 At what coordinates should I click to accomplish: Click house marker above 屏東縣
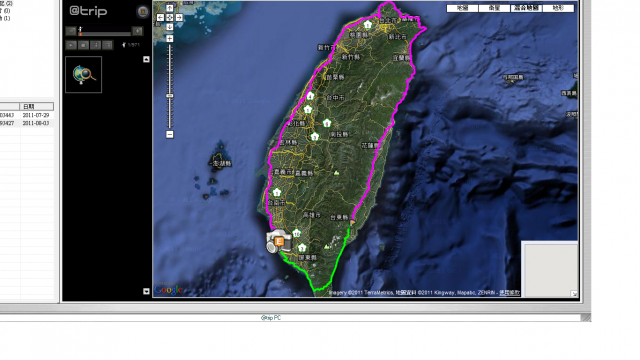302,248
